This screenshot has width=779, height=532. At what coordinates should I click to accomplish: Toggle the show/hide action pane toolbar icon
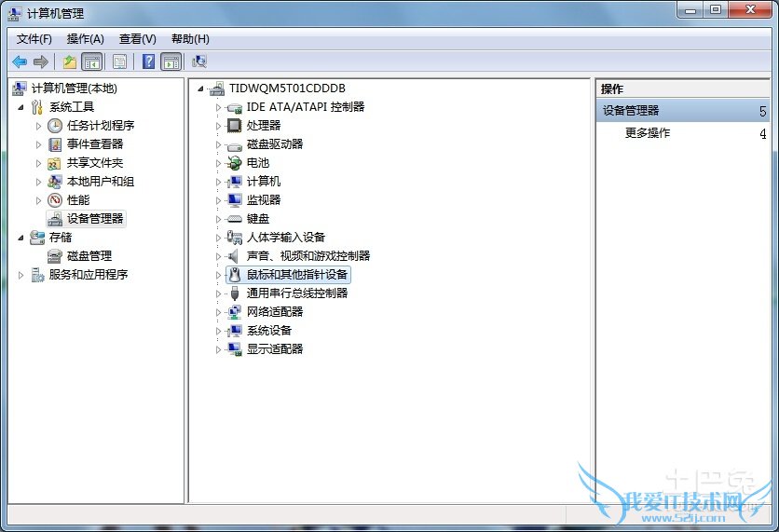tap(171, 61)
